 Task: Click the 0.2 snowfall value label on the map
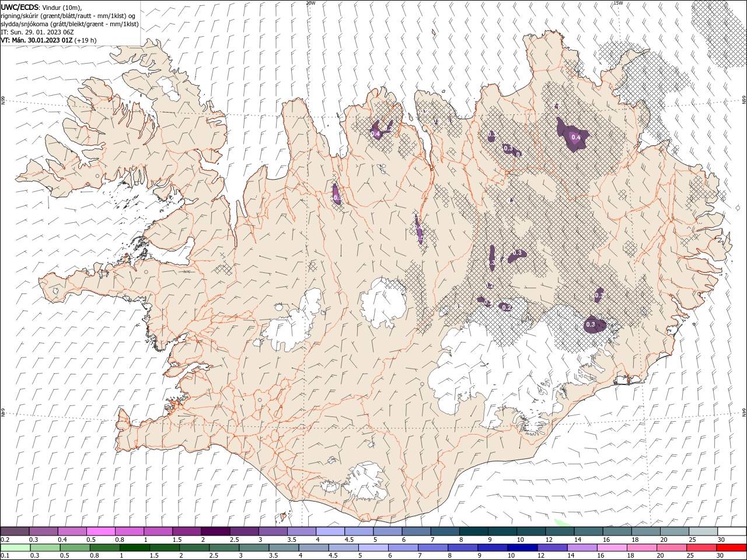[x=507, y=307]
